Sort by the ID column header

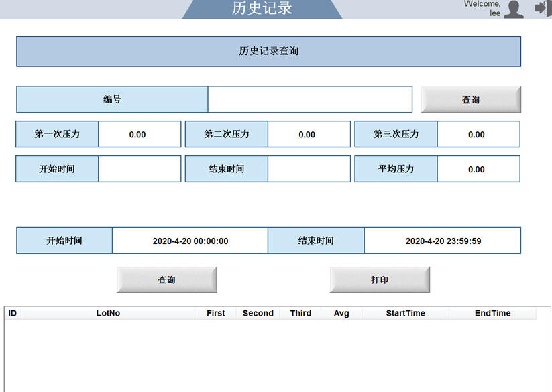point(12,313)
